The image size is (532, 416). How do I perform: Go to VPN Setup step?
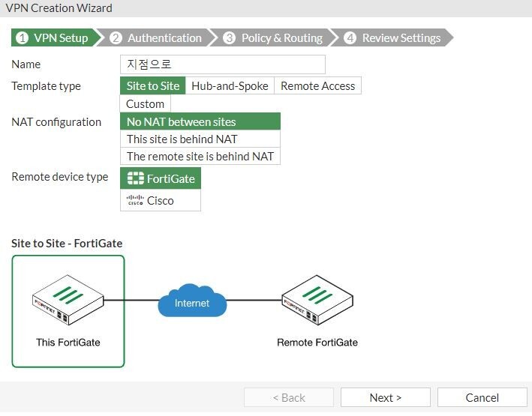click(56, 37)
